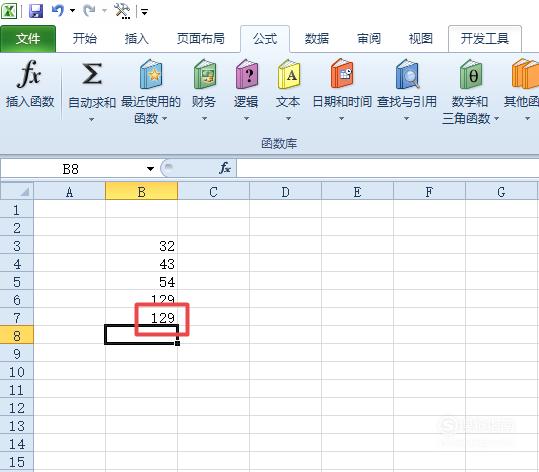Switch to the 页面布局 tab
This screenshot has height=472, width=539.
click(201, 39)
